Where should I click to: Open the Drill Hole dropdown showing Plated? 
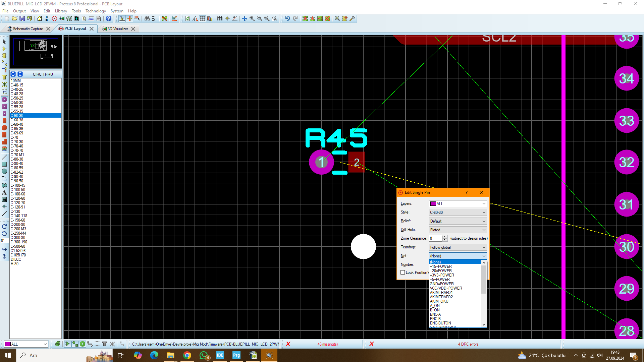click(458, 230)
